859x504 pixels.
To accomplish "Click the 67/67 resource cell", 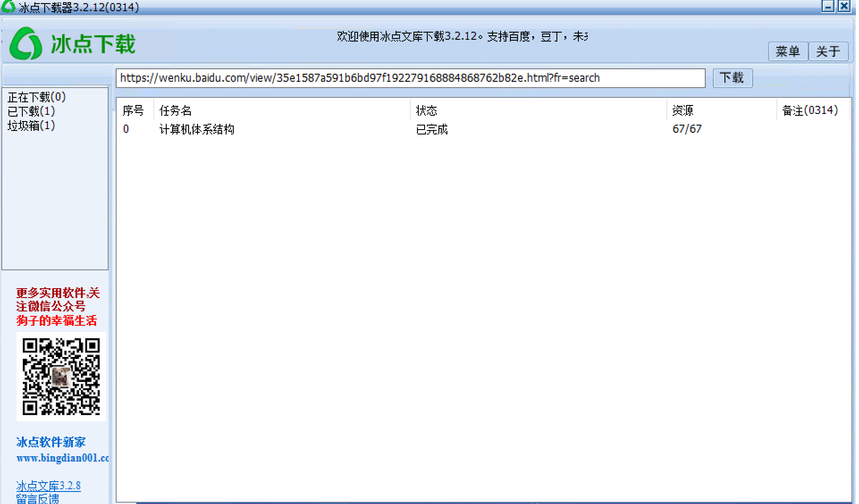I will (687, 129).
